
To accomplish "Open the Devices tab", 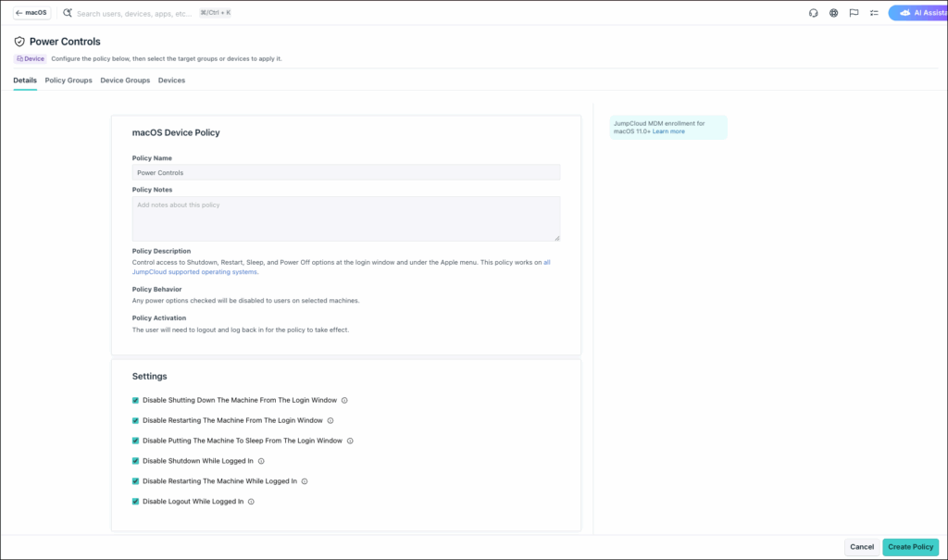I will (x=171, y=81).
